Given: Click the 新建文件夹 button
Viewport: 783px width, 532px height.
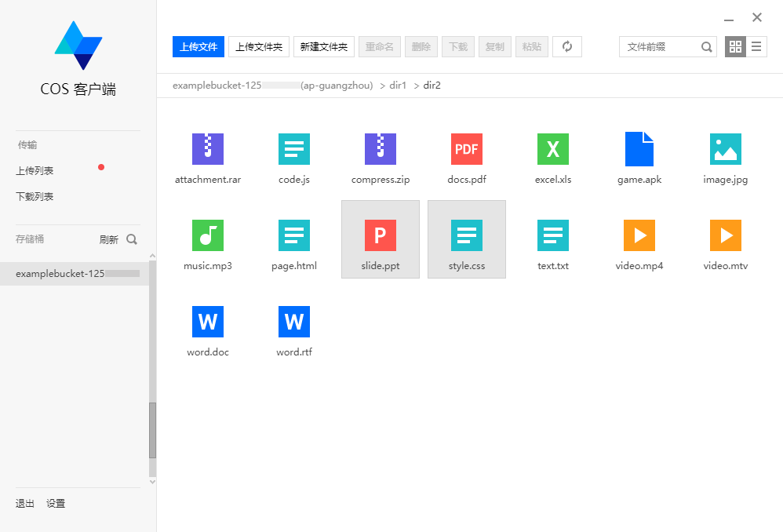Looking at the screenshot, I should pos(323,46).
